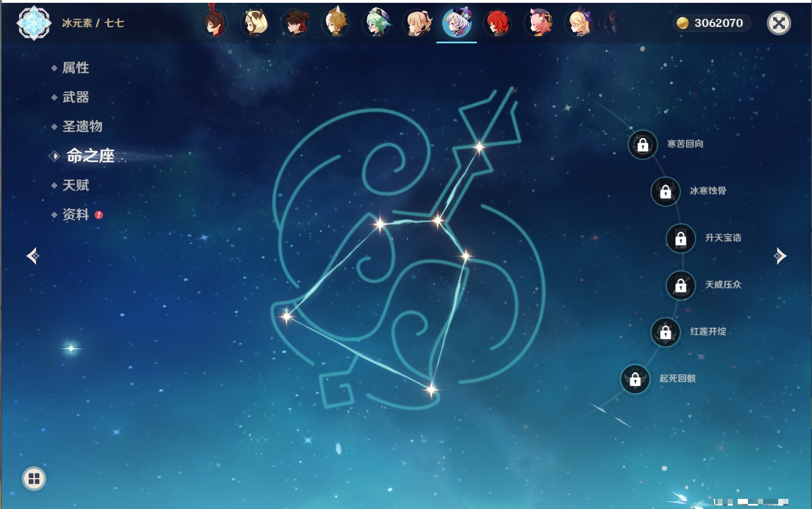The width and height of the screenshot is (812, 509).
Task: Click the 起死回骸 label
Action: 678,379
